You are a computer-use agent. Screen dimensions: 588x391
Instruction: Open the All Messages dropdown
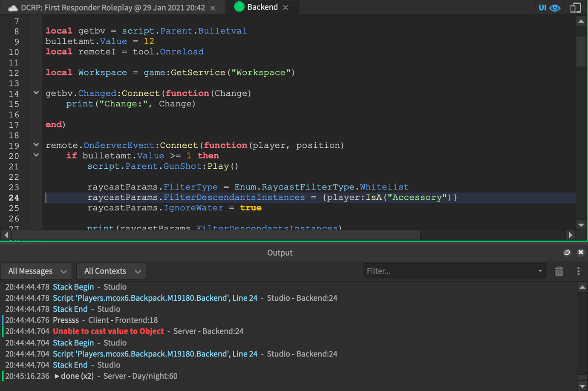click(x=36, y=271)
